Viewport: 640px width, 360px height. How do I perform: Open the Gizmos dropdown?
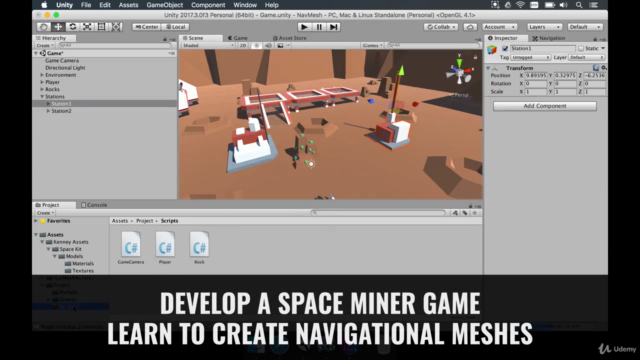point(372,45)
